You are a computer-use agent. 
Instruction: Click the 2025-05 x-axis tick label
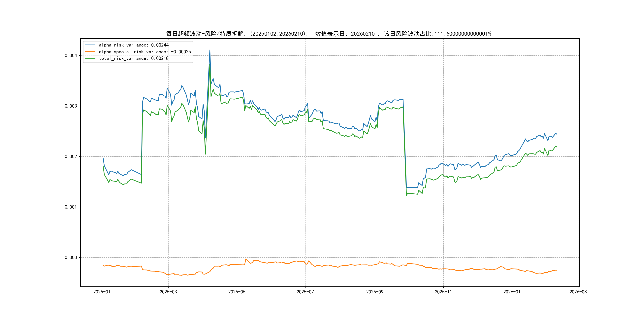click(237, 292)
